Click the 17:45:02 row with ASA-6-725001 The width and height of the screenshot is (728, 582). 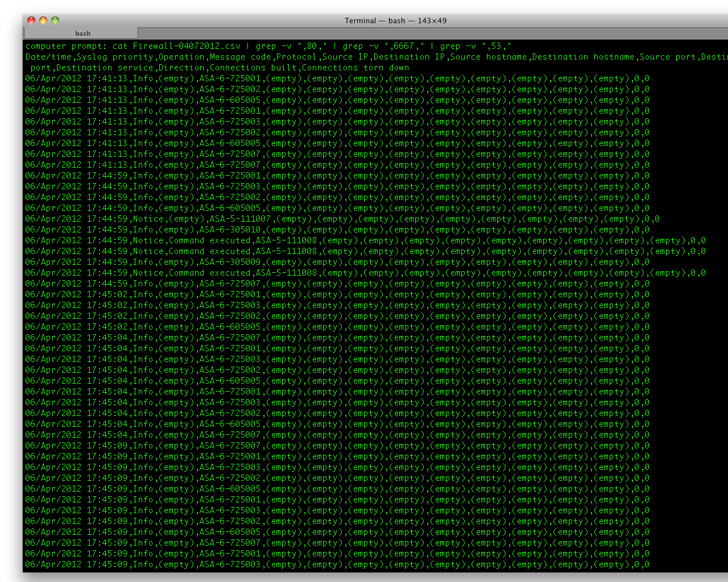337,294
